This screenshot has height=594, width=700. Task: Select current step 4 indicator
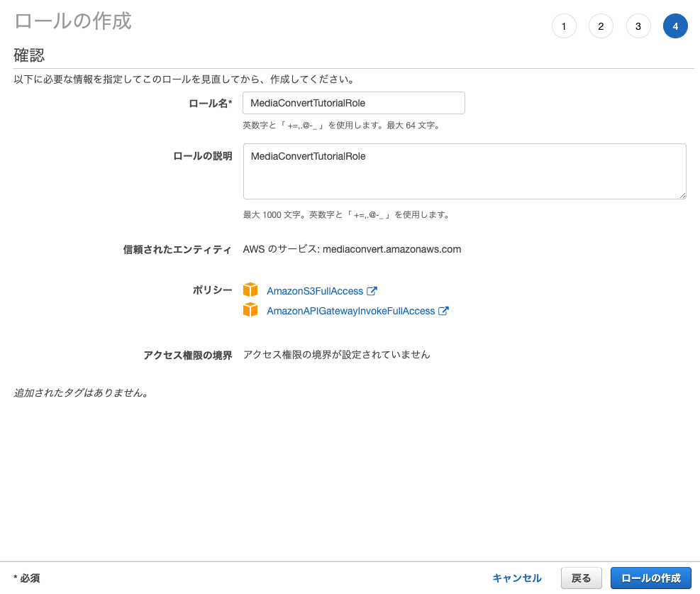coord(675,26)
